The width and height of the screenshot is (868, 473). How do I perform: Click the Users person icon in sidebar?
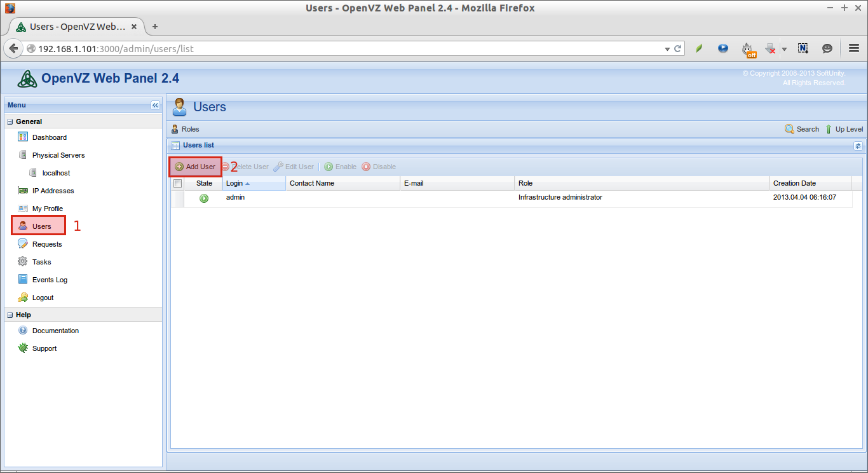point(23,226)
